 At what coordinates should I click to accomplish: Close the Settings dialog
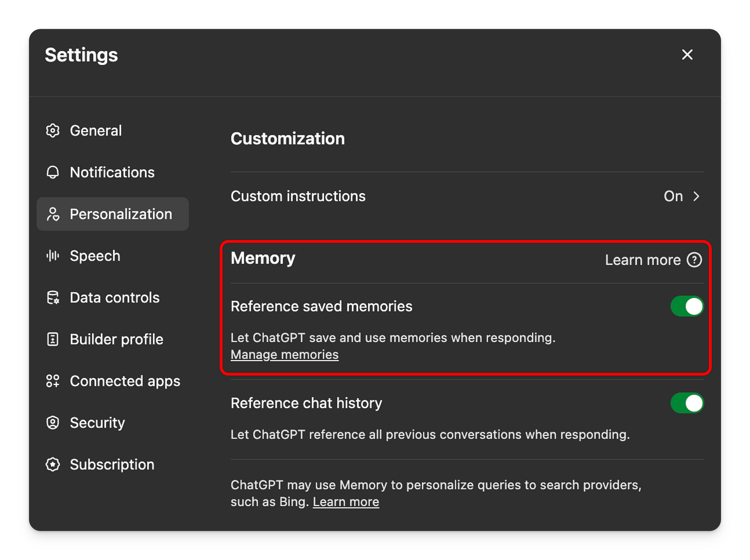click(x=687, y=55)
